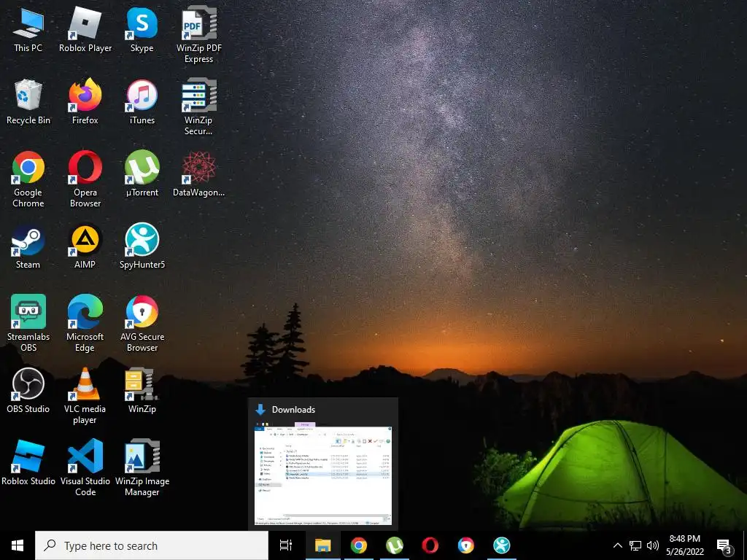Viewport: 747px width, 560px height.
Task: Select the Firefox desktop shortcut
Action: [85, 102]
